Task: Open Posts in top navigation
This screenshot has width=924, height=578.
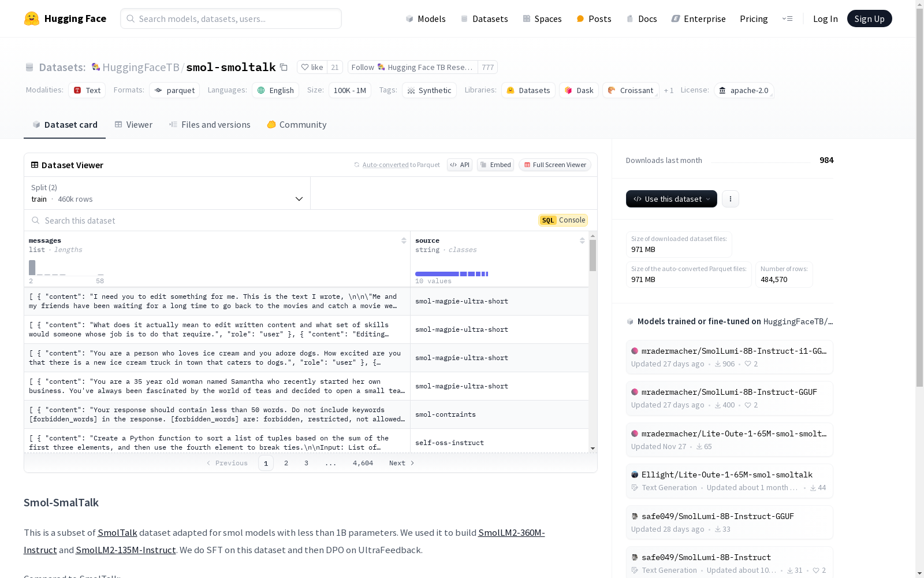Action: (594, 18)
